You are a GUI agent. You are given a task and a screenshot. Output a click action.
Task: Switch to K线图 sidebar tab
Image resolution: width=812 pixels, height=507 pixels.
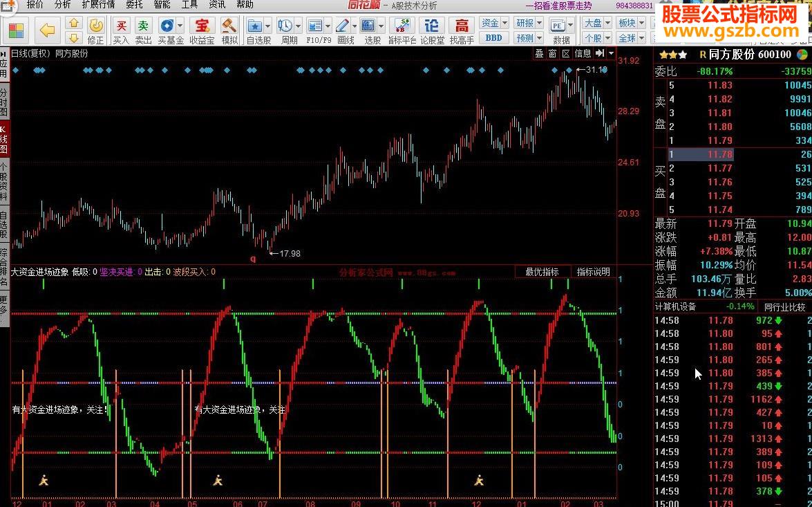pyautogui.click(x=4, y=140)
